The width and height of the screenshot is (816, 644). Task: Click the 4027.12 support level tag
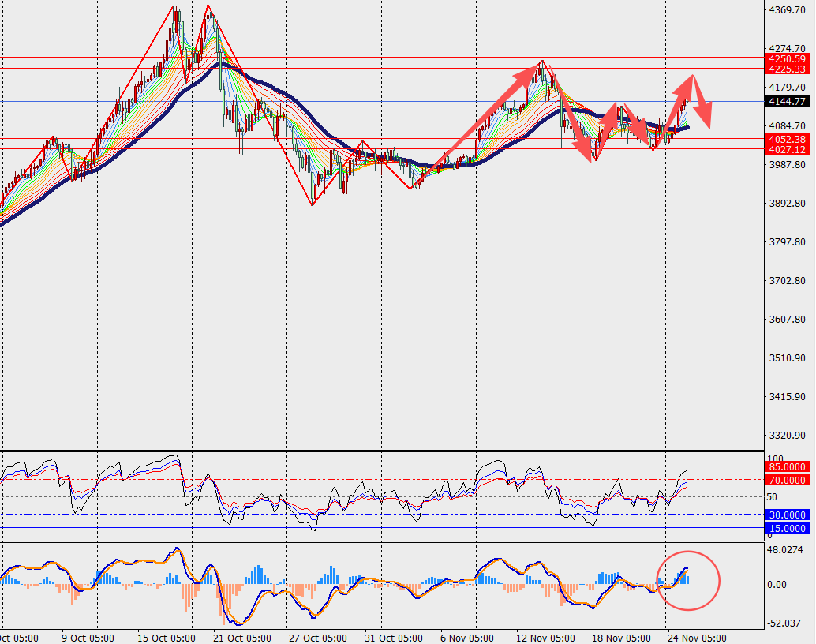coord(787,149)
